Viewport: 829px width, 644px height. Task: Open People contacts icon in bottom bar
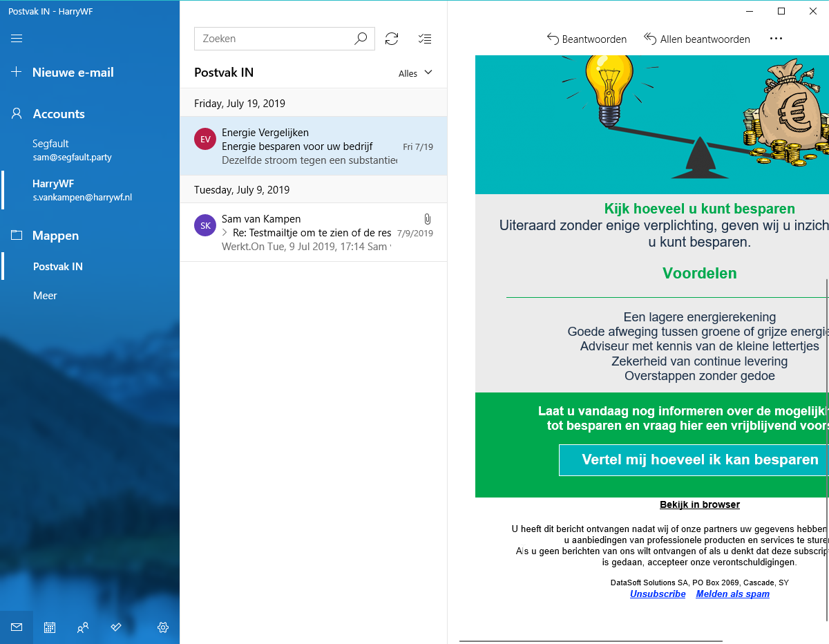tap(83, 627)
